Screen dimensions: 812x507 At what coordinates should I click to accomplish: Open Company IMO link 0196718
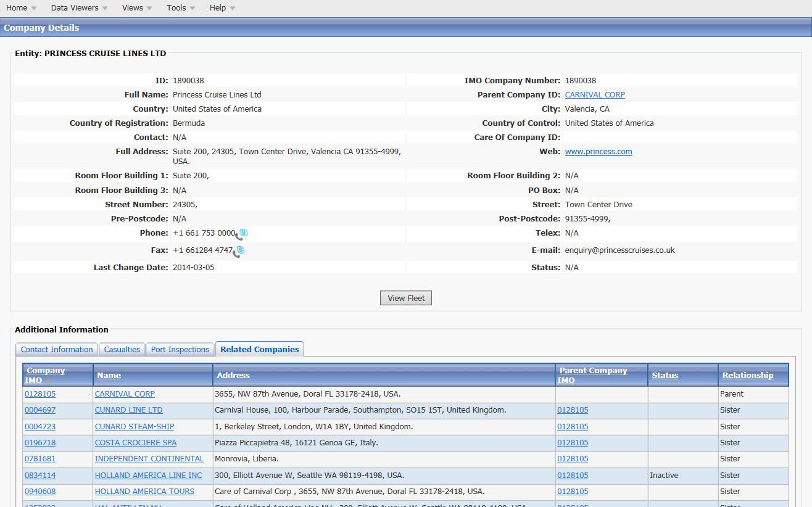tap(40, 443)
